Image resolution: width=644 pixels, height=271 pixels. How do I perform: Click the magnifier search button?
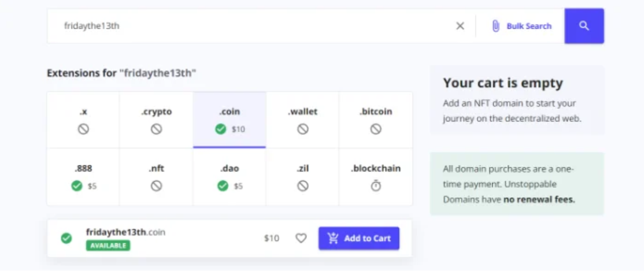584,26
